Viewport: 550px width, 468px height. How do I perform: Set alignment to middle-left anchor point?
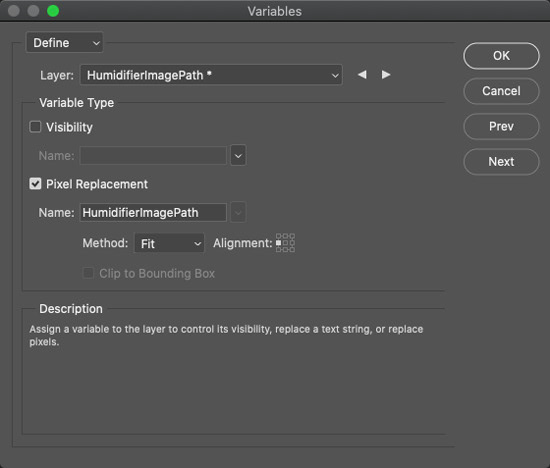[x=279, y=243]
